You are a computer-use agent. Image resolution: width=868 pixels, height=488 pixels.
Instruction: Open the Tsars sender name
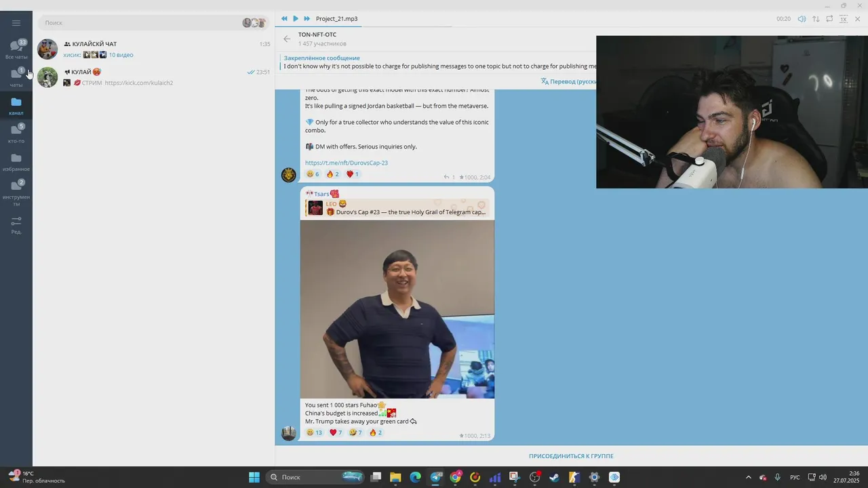pyautogui.click(x=322, y=194)
